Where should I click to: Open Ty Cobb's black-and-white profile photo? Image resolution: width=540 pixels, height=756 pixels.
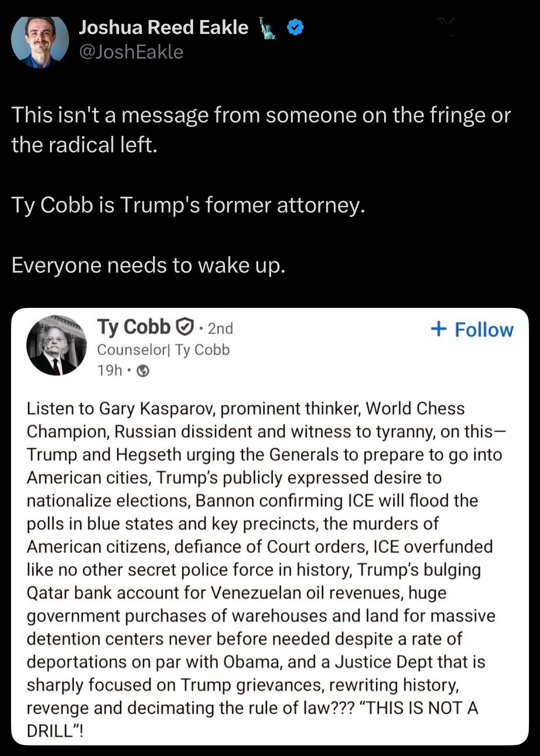pos(56,345)
